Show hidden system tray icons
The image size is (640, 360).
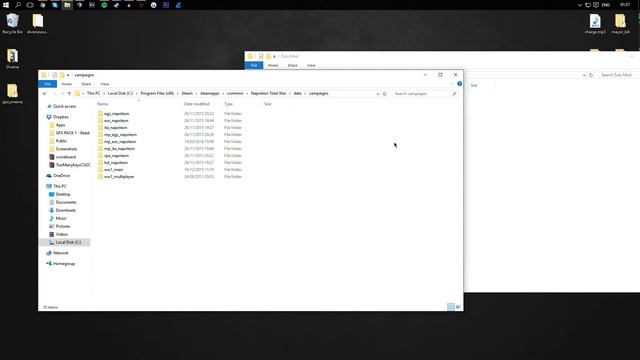(580, 5)
